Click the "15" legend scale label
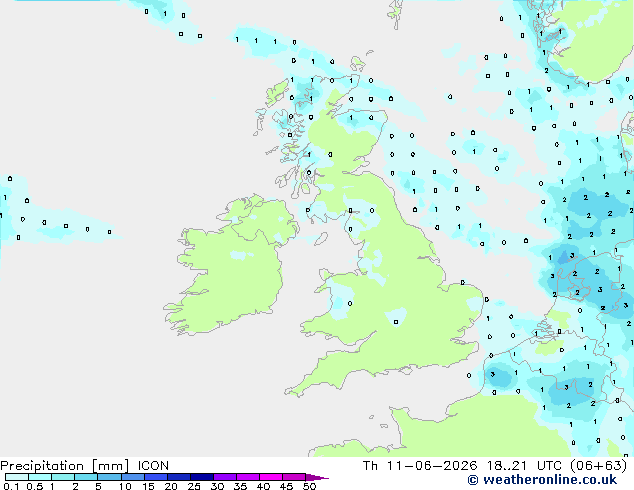Viewport: 634px width, 490px height. pos(148,486)
